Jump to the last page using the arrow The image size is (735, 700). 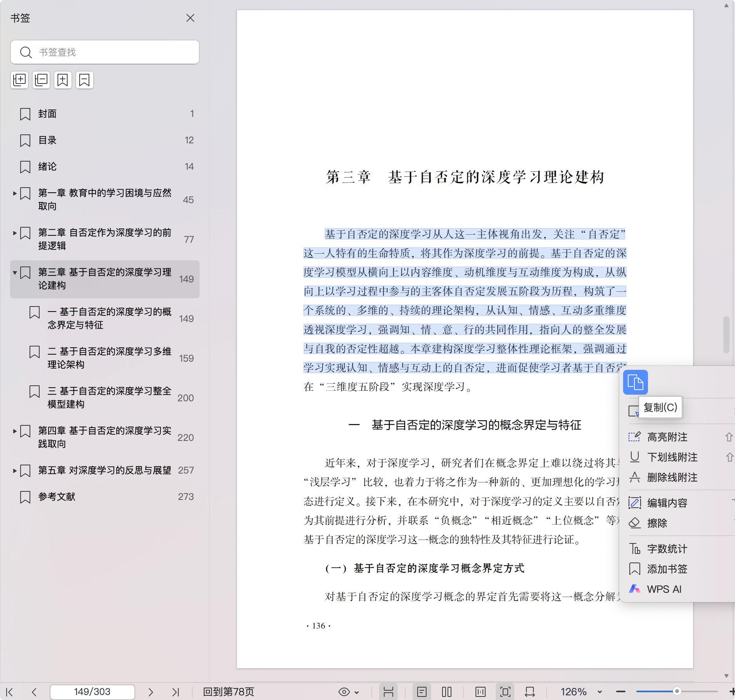pos(176,692)
